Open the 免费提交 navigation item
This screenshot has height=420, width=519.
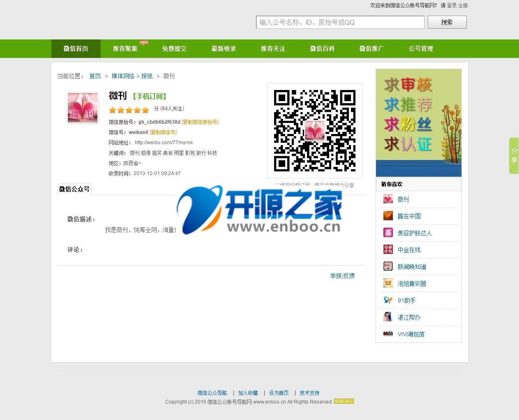click(175, 48)
